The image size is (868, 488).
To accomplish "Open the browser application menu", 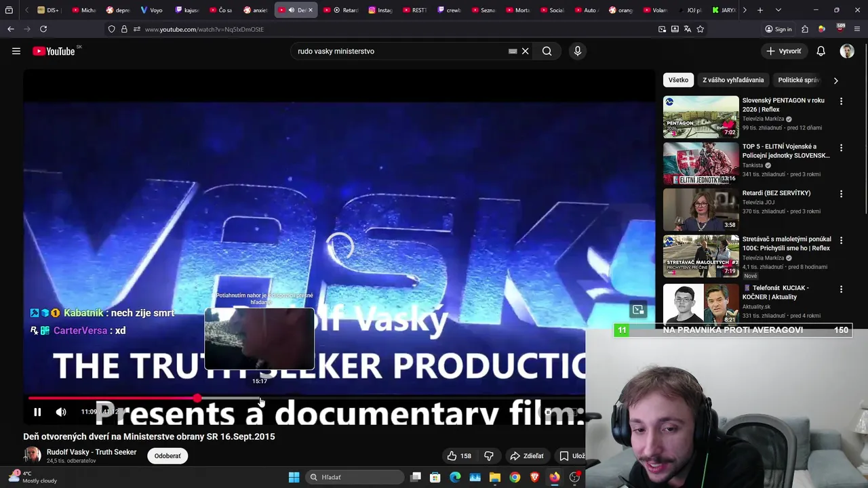I will [x=857, y=29].
